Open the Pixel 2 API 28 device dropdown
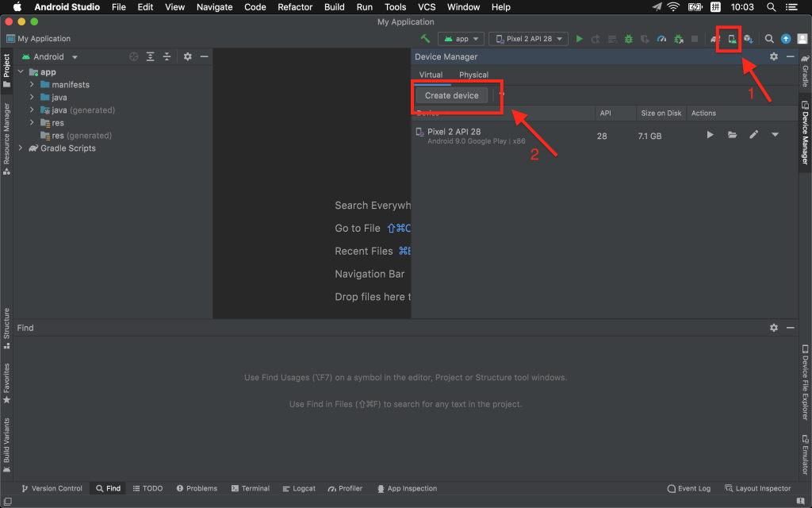812x508 pixels. coord(529,39)
